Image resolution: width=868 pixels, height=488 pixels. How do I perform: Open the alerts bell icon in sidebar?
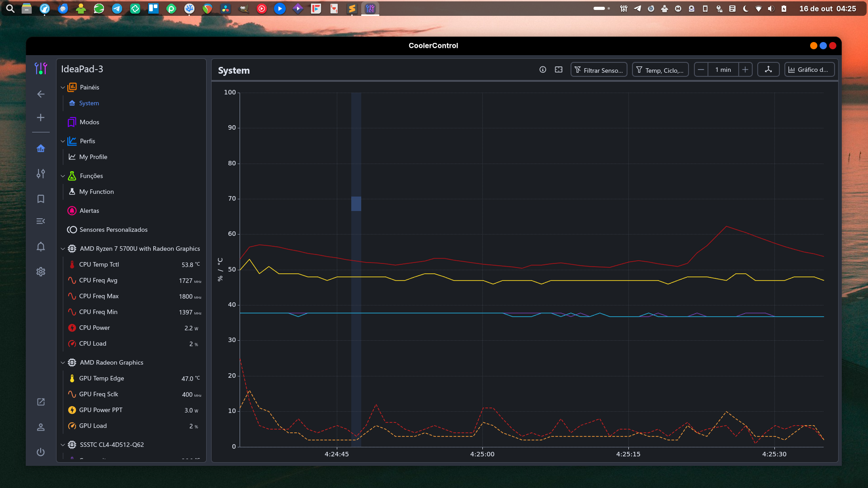tap(41, 247)
